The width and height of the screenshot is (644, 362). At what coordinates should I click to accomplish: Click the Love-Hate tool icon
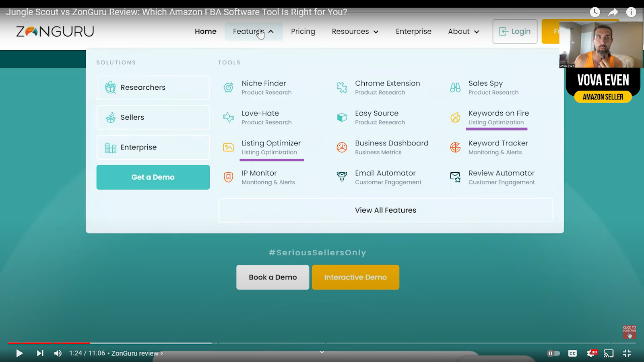[228, 117]
